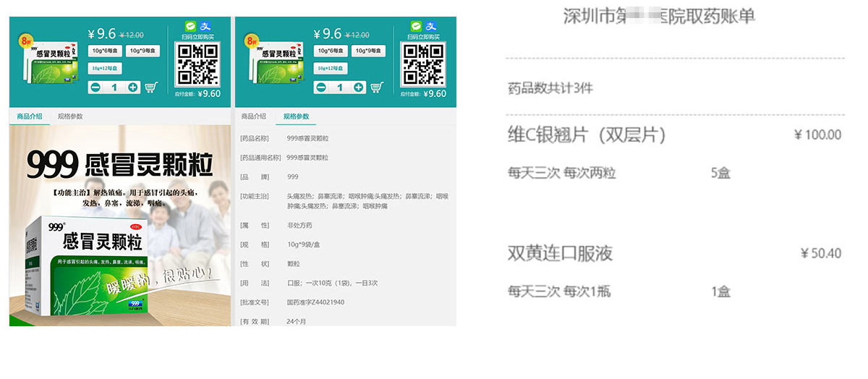Click the [性 状] value 颗粒

pos(293,263)
